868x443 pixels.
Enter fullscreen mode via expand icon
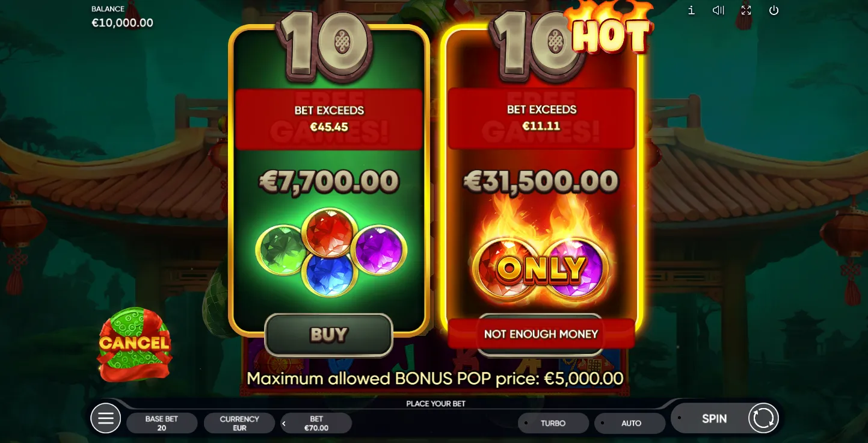click(746, 10)
